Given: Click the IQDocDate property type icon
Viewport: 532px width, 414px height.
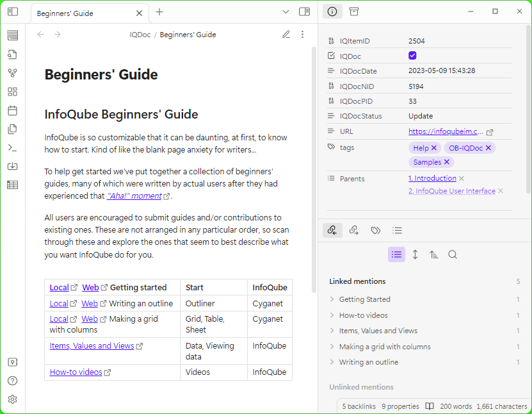Looking at the screenshot, I should coord(331,71).
